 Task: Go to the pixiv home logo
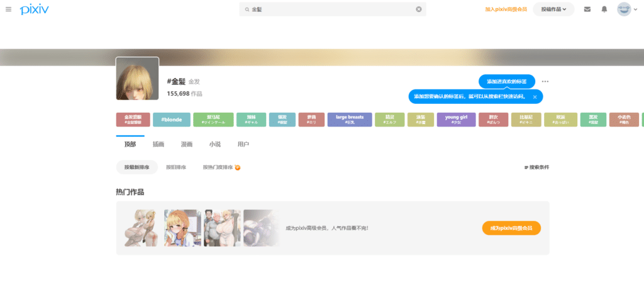tap(34, 9)
